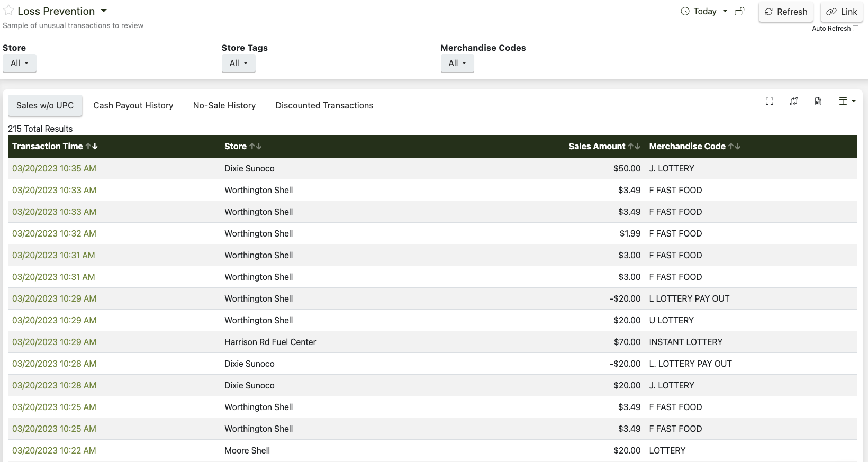Sort by Sales Amount arrows
868x462 pixels.
pyautogui.click(x=634, y=146)
